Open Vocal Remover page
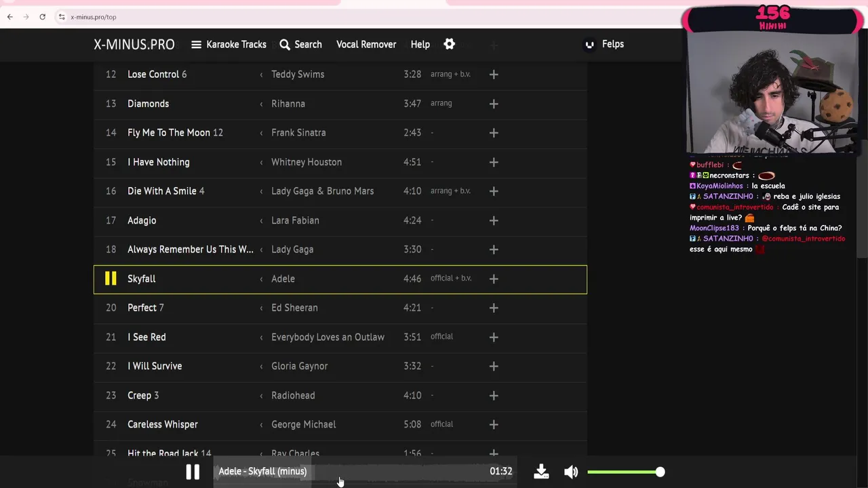Screen dimensions: 868x488 (x=366, y=44)
